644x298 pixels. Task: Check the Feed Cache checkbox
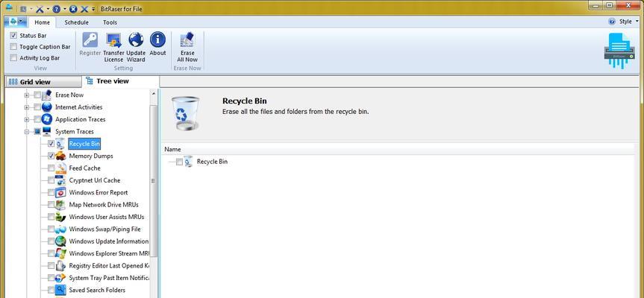click(x=51, y=168)
